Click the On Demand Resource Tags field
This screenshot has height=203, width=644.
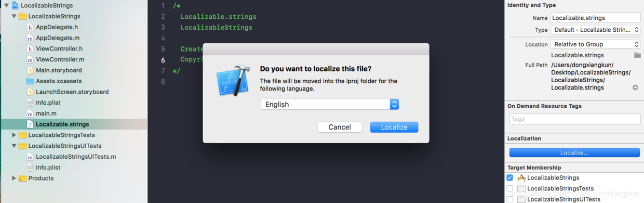click(574, 119)
